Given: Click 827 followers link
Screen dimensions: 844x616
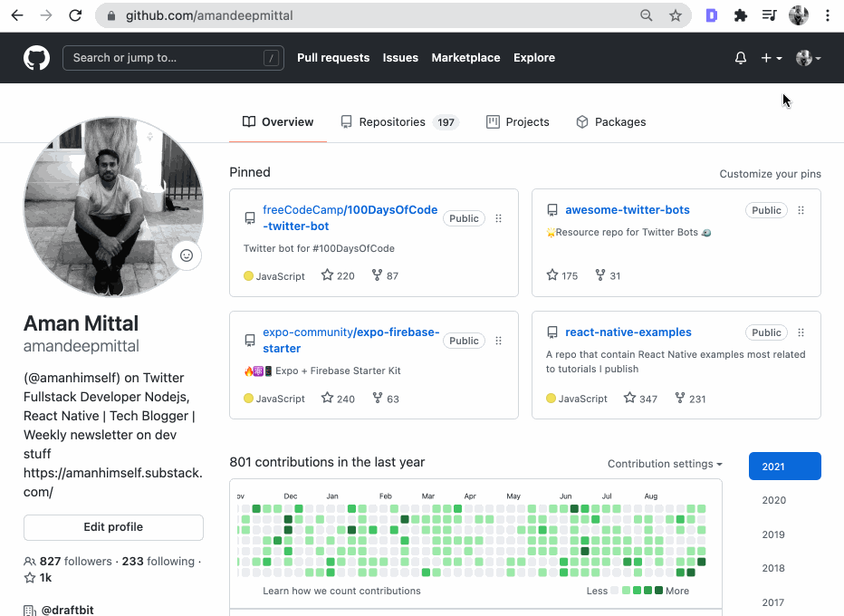Looking at the screenshot, I should click(x=68, y=561).
